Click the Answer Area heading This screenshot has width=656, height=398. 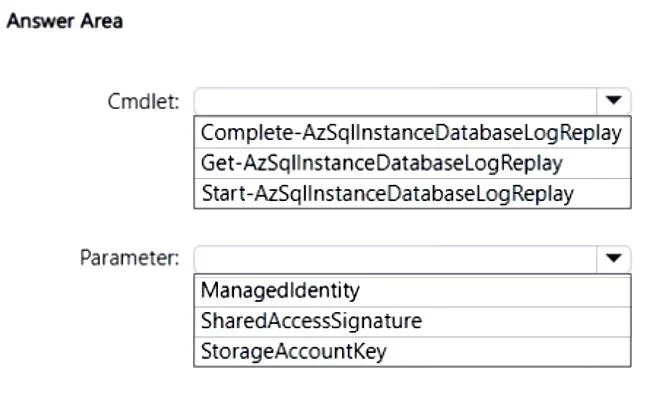pyautogui.click(x=65, y=21)
